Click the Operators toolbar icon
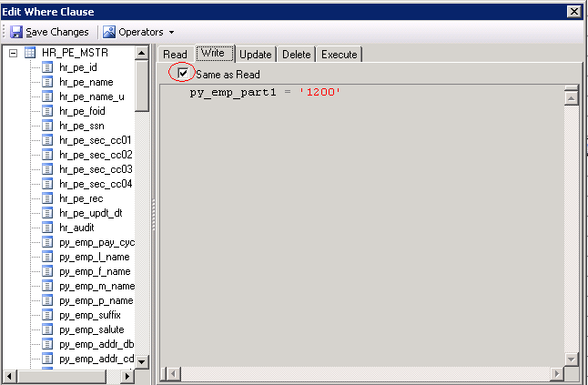Viewport: 588px width, 385px height. [x=109, y=32]
